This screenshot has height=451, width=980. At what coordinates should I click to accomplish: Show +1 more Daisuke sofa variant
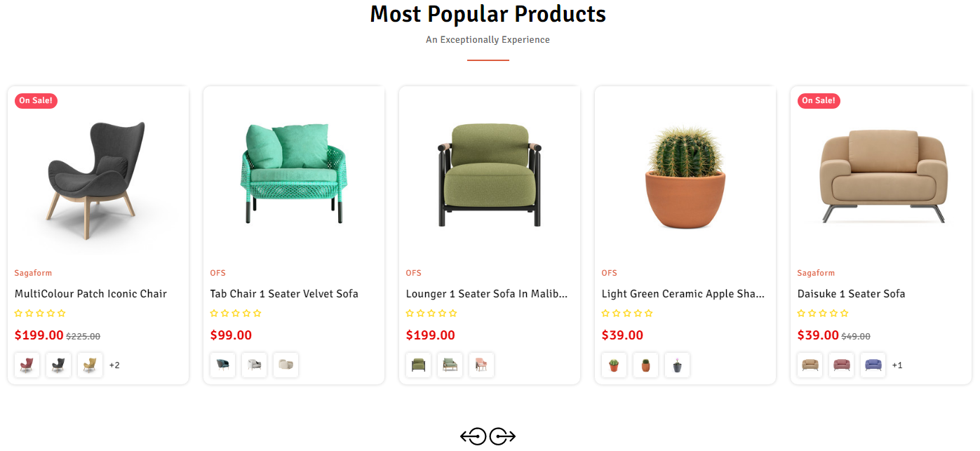tap(897, 365)
